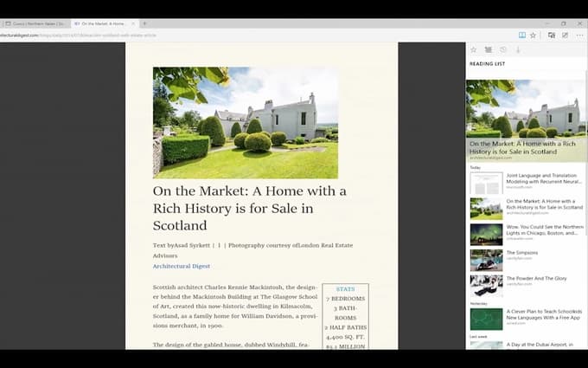Viewport: 588px width, 368px height.
Task: Select the Reading list tab icon in Hub
Action: tap(488, 49)
